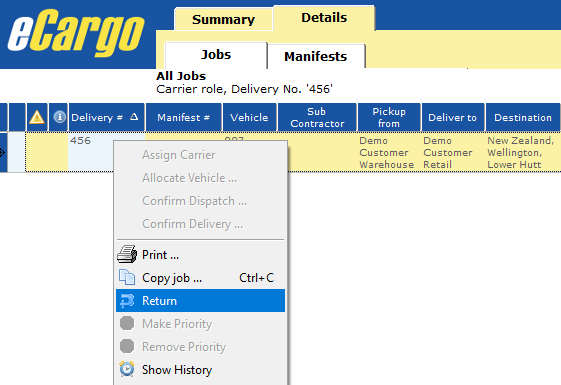Click Make Priority menu entry
The image size is (561, 385).
pyautogui.click(x=200, y=323)
